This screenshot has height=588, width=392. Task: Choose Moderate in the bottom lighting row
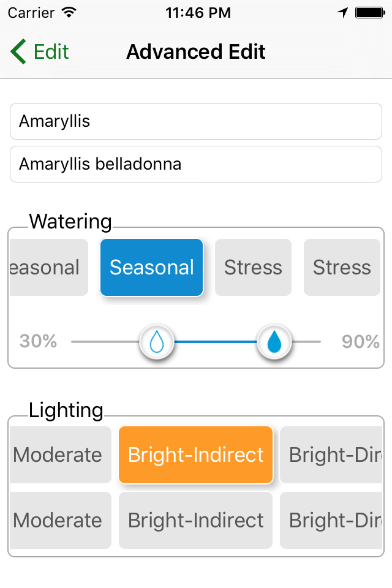(61, 520)
